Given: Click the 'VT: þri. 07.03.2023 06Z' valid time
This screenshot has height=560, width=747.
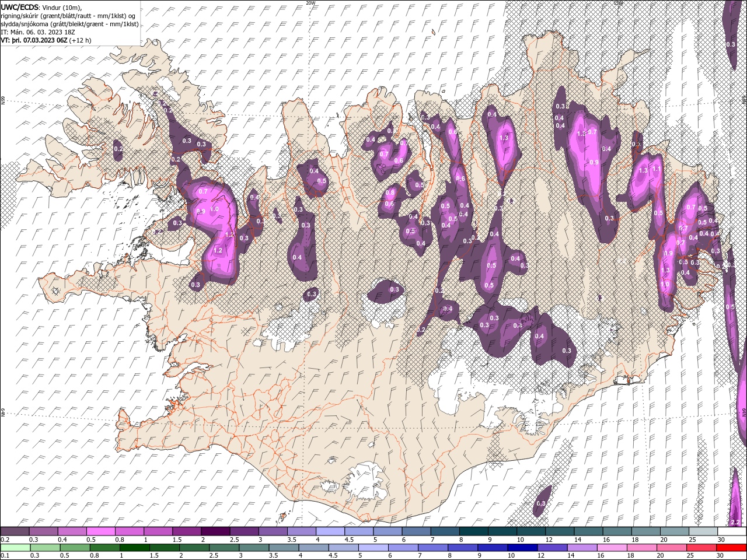Looking at the screenshot, I should point(34,40).
